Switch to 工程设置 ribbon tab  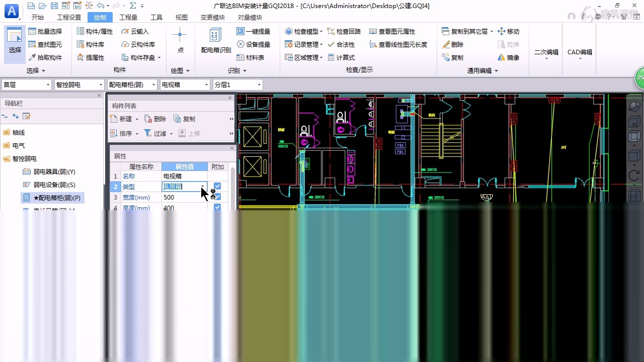[x=69, y=17]
